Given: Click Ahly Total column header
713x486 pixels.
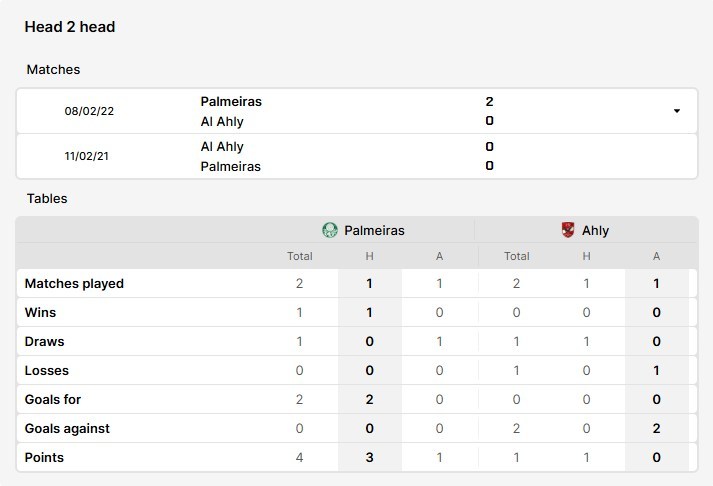Looking at the screenshot, I should (x=517, y=256).
